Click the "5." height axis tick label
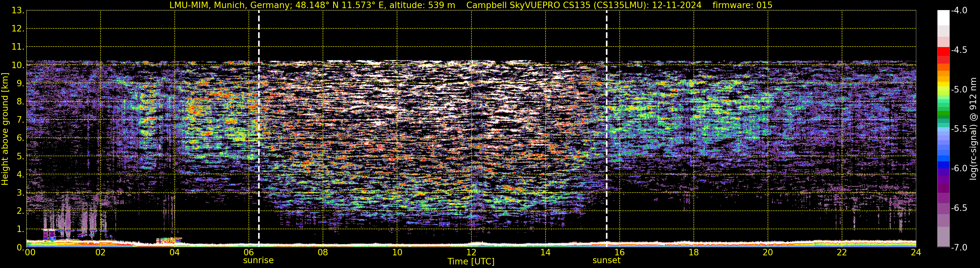The image size is (980, 268). click(x=20, y=156)
